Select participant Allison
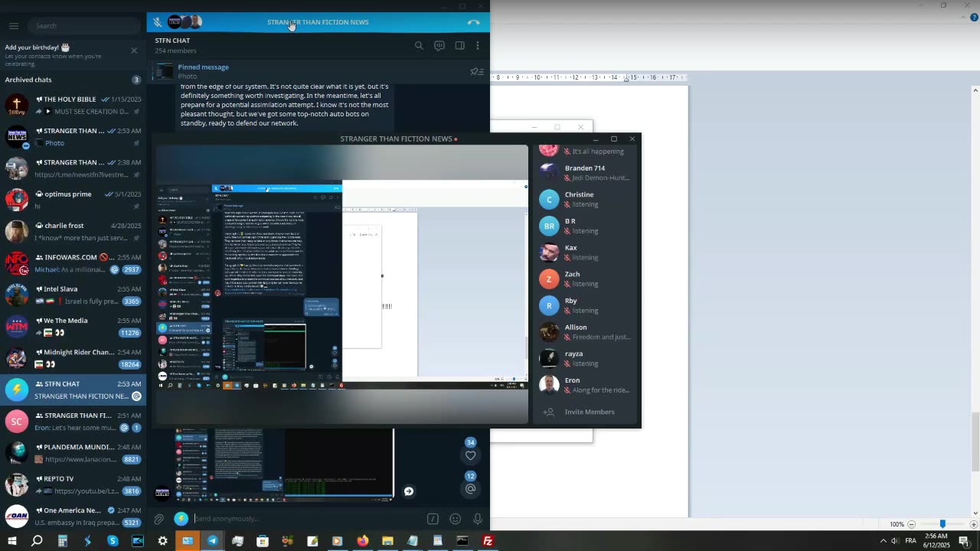Image resolution: width=980 pixels, height=551 pixels. [586, 331]
